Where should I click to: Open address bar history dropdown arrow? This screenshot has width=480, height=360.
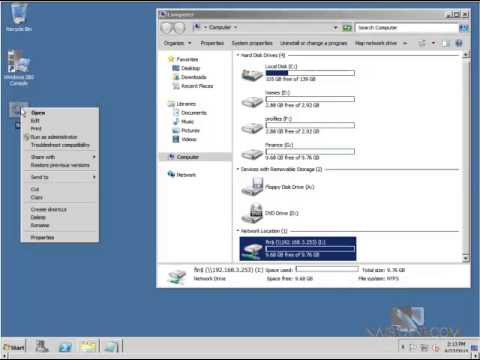click(336, 28)
